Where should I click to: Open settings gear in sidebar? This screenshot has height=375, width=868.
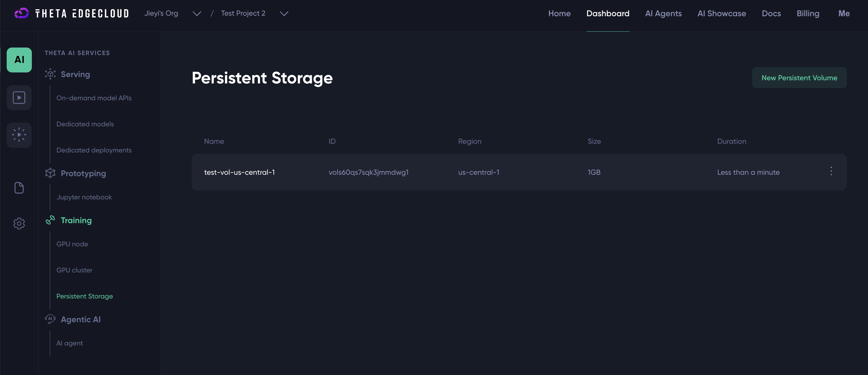pos(19,223)
